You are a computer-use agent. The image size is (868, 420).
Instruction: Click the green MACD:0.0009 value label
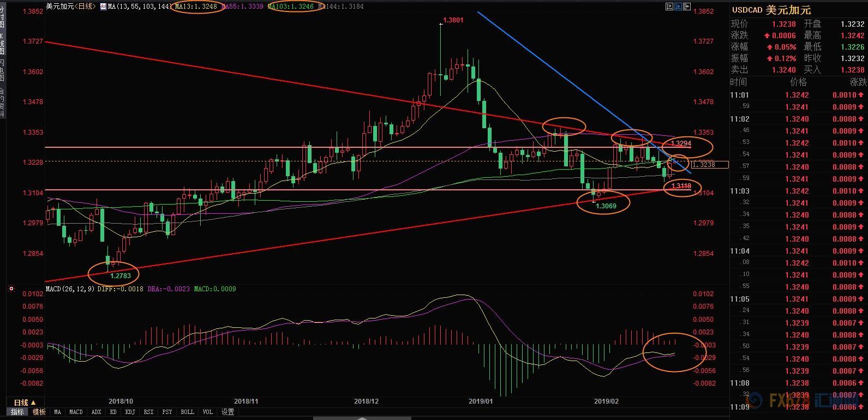(x=215, y=289)
